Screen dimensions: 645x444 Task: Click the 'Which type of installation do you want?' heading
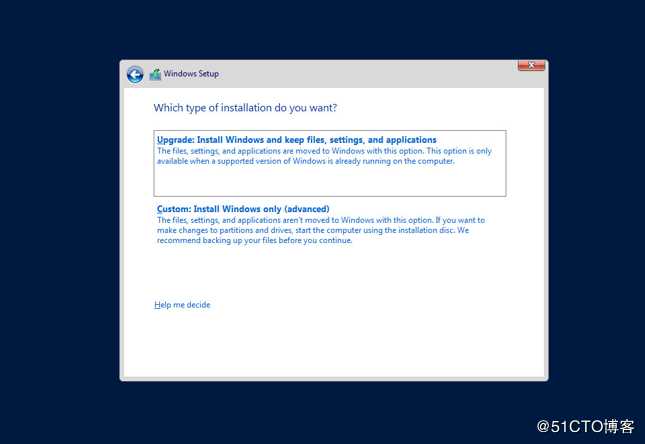pos(245,108)
